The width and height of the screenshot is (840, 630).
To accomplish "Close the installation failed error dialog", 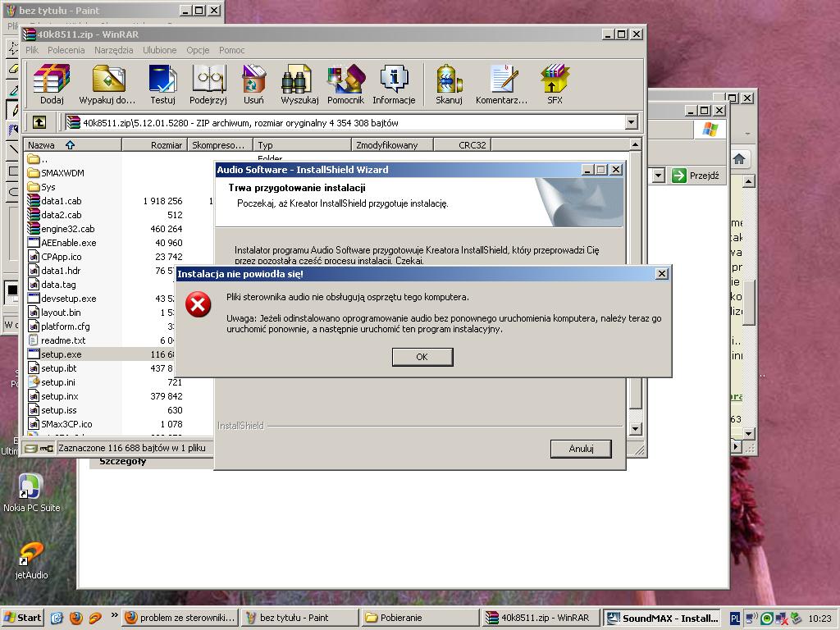I will (662, 274).
